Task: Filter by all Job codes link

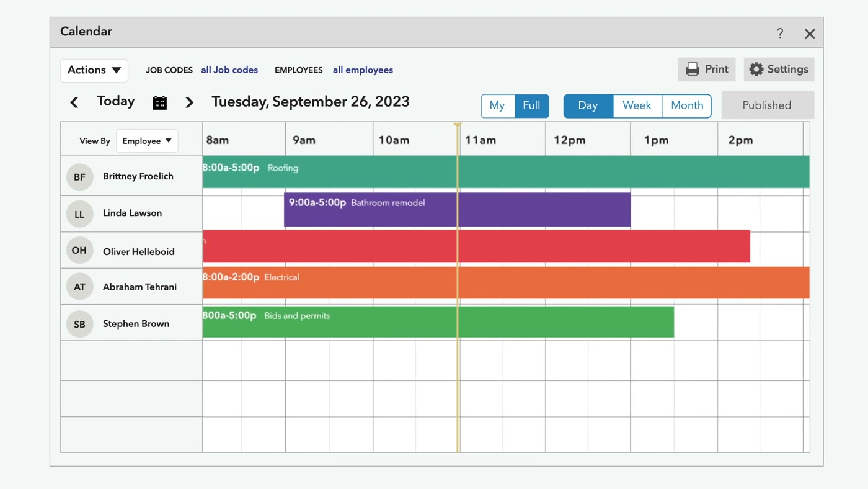Action: click(229, 70)
